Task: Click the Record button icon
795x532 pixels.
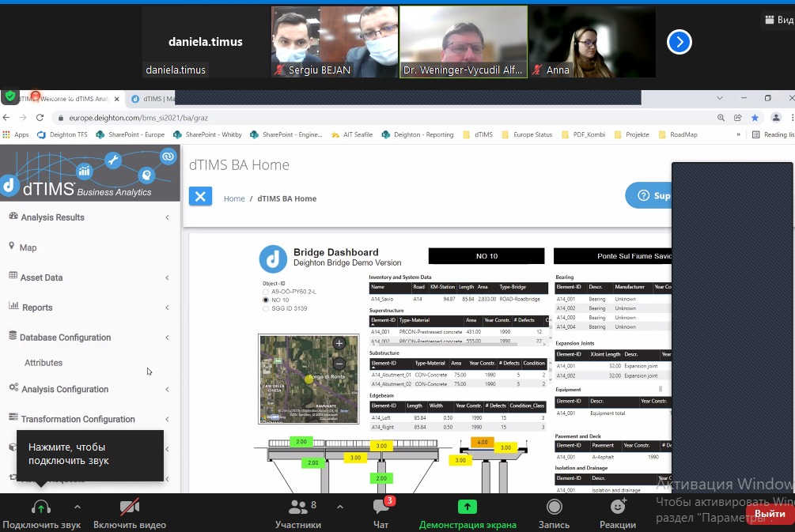Action: [x=554, y=507]
